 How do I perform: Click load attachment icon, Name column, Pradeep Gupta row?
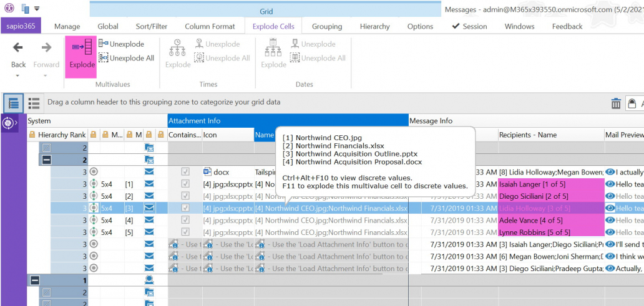[260, 268]
